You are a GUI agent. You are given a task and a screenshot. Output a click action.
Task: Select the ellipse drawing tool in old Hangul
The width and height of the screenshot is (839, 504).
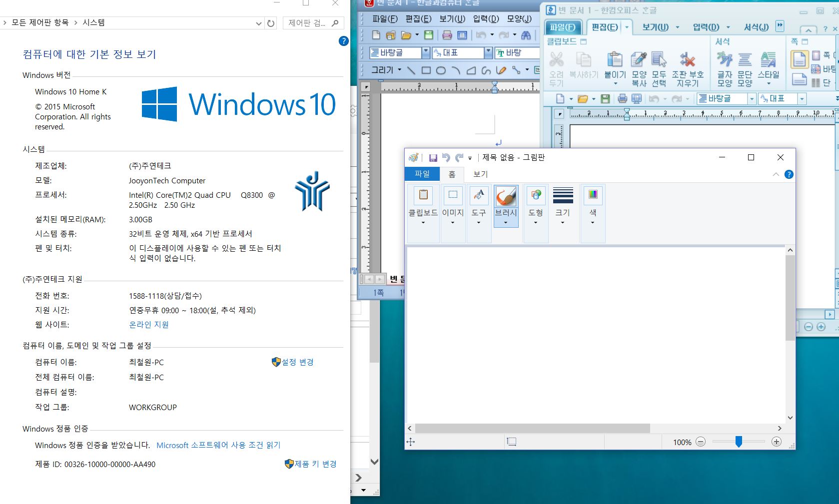(441, 70)
